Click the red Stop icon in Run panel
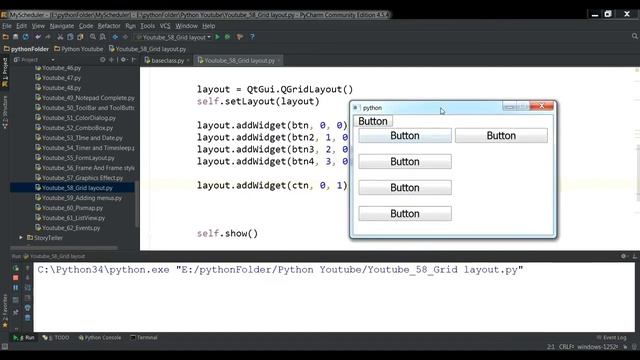 16,278
